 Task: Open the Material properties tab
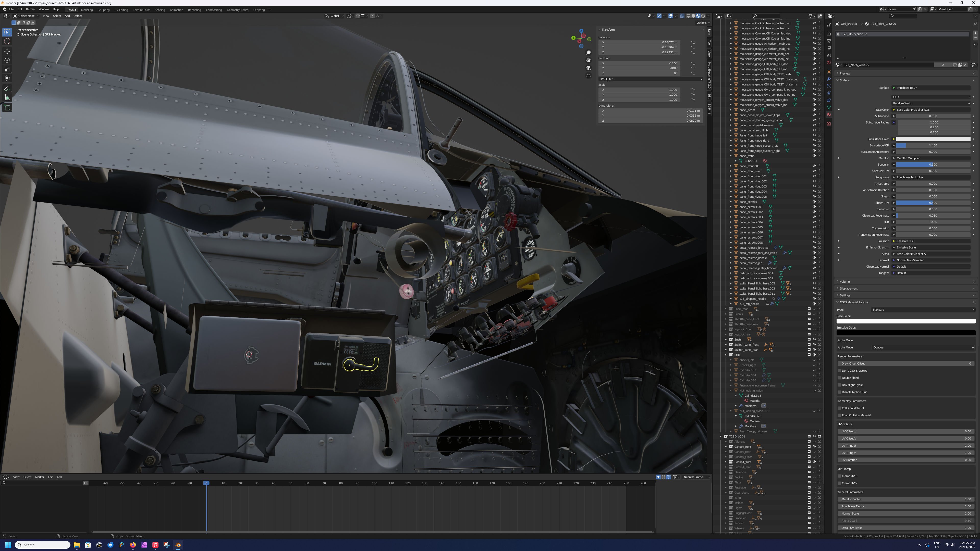829,115
